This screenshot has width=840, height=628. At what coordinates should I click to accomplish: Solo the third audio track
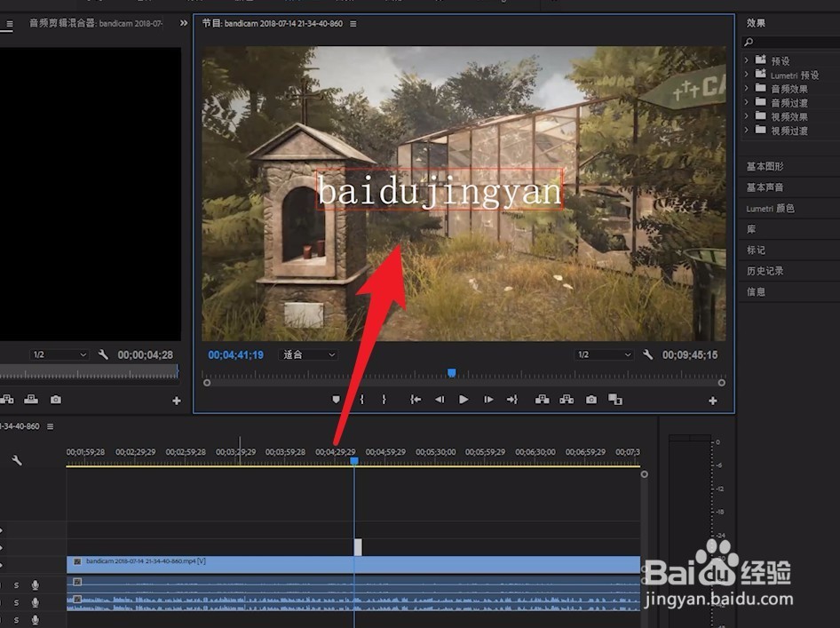(17, 620)
